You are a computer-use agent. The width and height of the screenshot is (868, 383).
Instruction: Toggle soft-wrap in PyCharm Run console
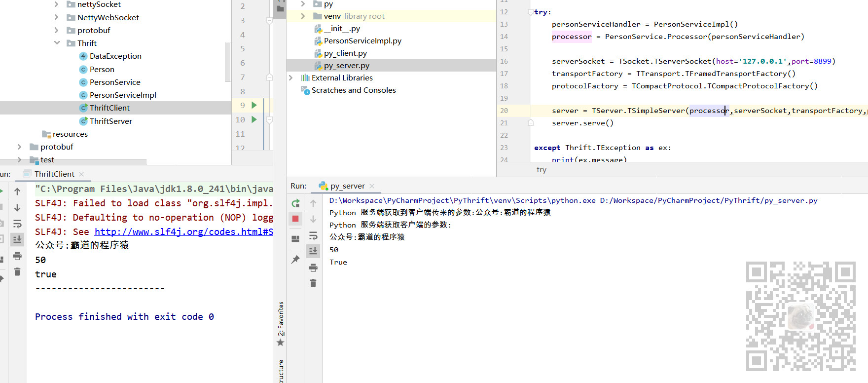click(313, 235)
